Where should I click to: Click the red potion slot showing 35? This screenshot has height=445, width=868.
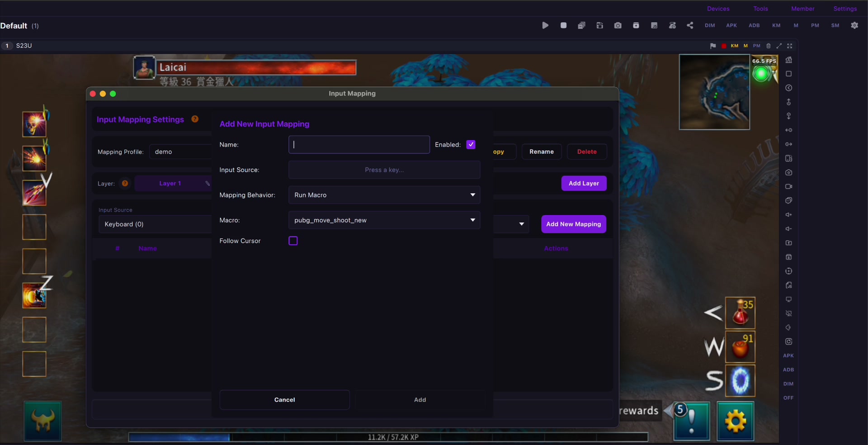740,312
